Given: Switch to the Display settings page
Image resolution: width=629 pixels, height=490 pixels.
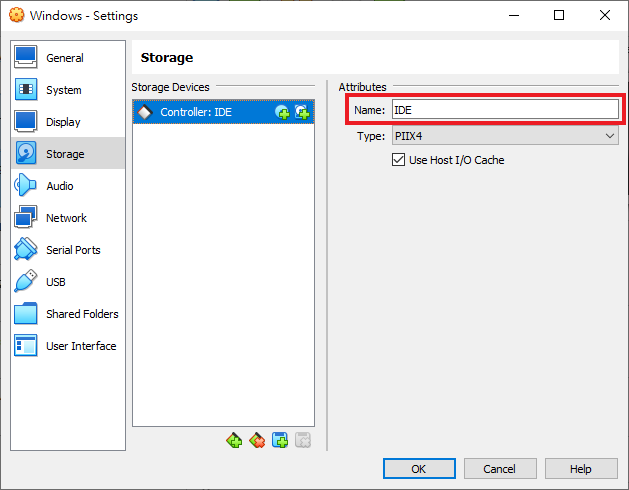Looking at the screenshot, I should click(x=63, y=122).
